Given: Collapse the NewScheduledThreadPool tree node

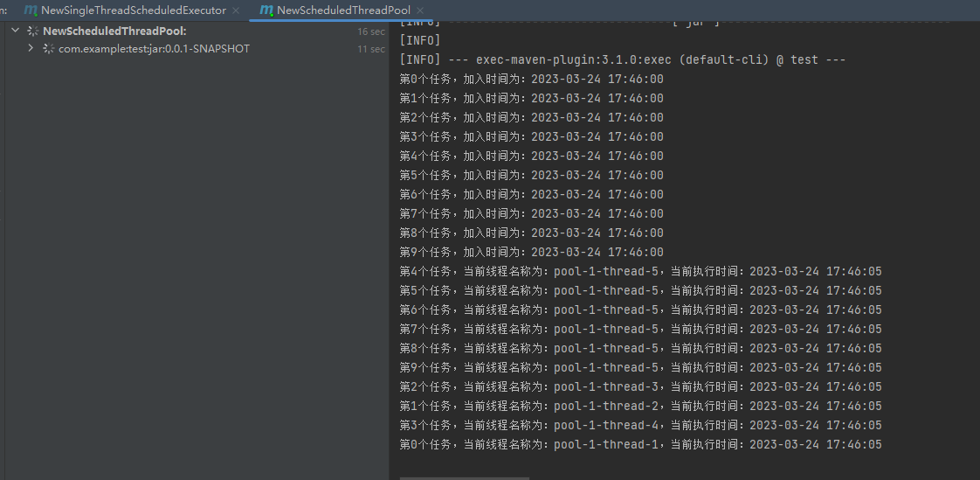Looking at the screenshot, I should [16, 31].
